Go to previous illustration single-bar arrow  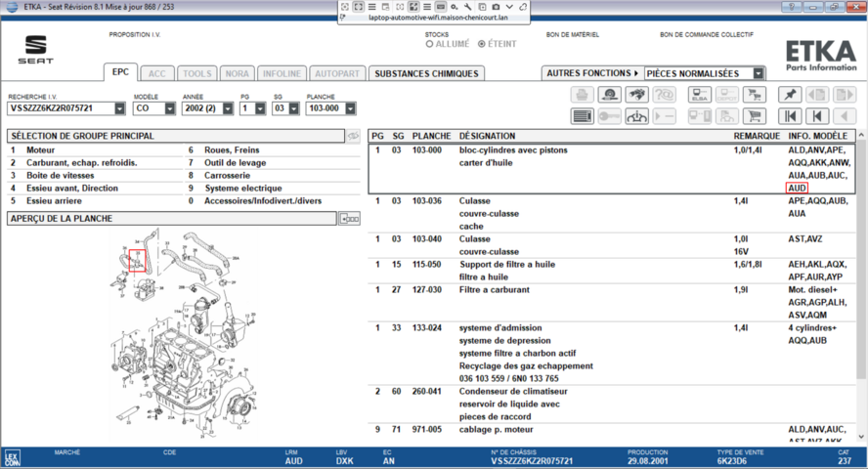[817, 116]
